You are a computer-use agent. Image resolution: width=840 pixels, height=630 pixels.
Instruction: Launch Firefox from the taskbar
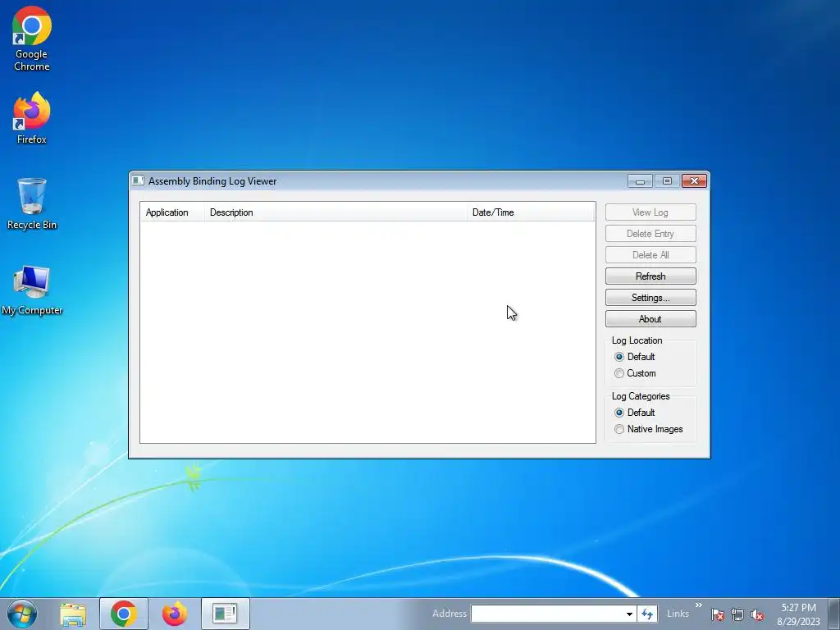(175, 614)
